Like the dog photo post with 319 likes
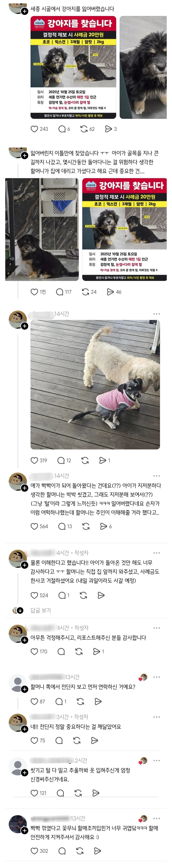The width and height of the screenshot is (172, 868). click(34, 460)
